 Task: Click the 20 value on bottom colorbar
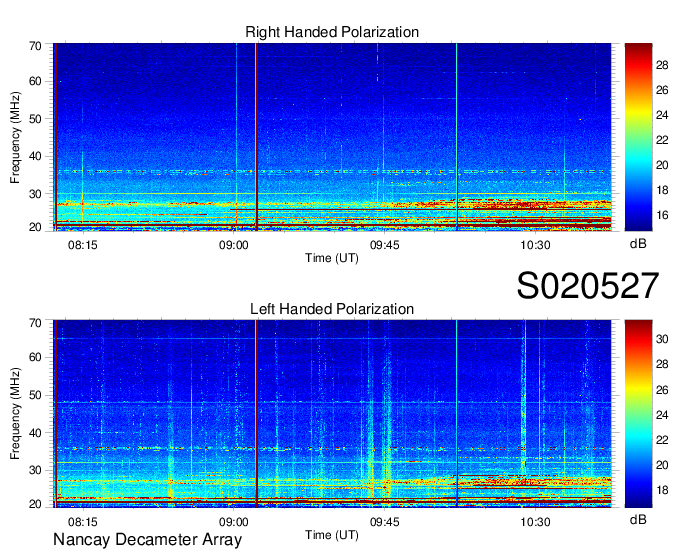tap(662, 465)
